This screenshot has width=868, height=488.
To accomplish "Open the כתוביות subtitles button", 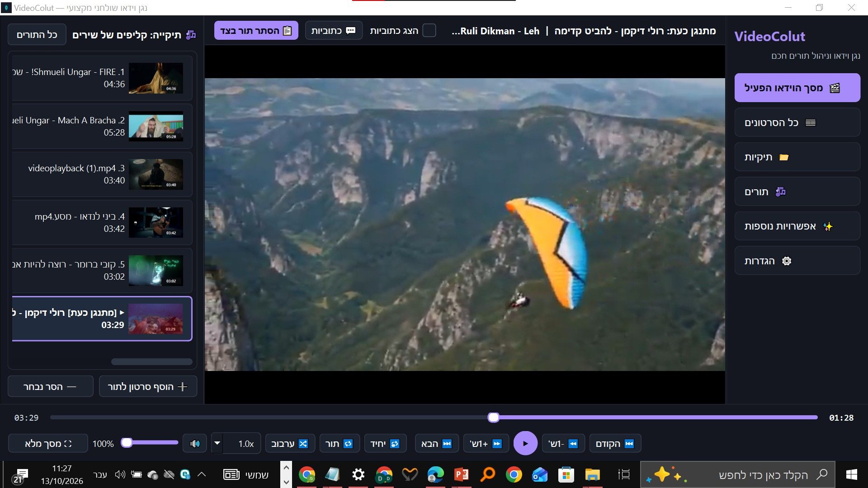I will point(334,31).
